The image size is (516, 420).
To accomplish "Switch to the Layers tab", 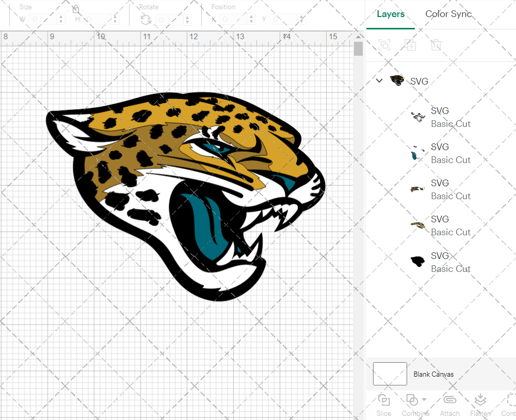I will point(390,14).
